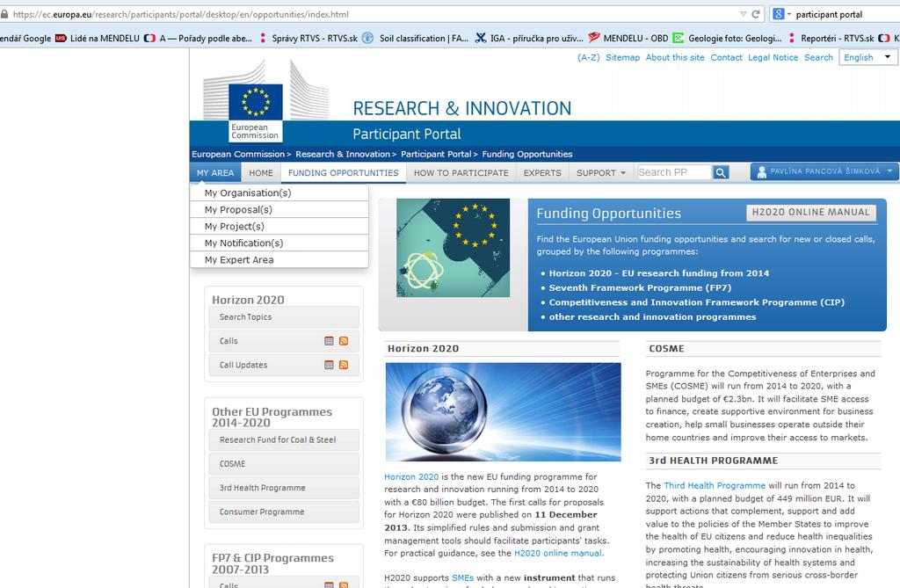Click the calendar icon in the Calls row
The height and width of the screenshot is (588, 900).
pos(329,341)
